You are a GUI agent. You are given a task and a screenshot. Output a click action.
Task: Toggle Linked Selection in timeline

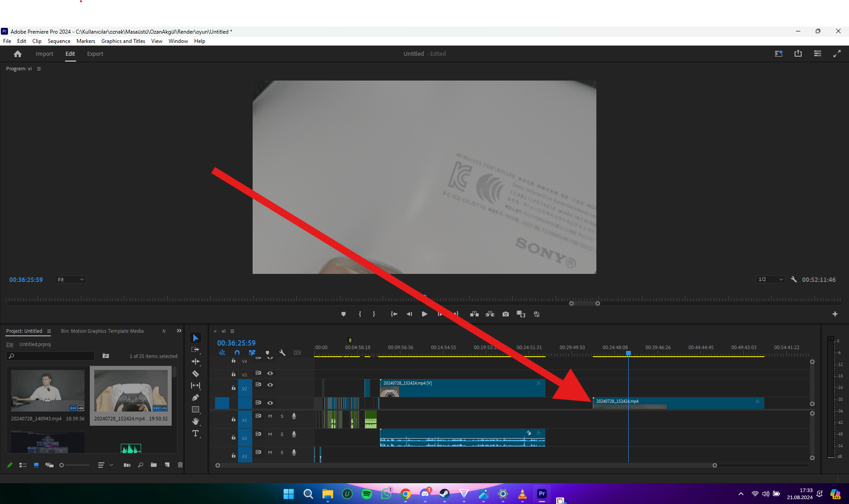pos(252,353)
